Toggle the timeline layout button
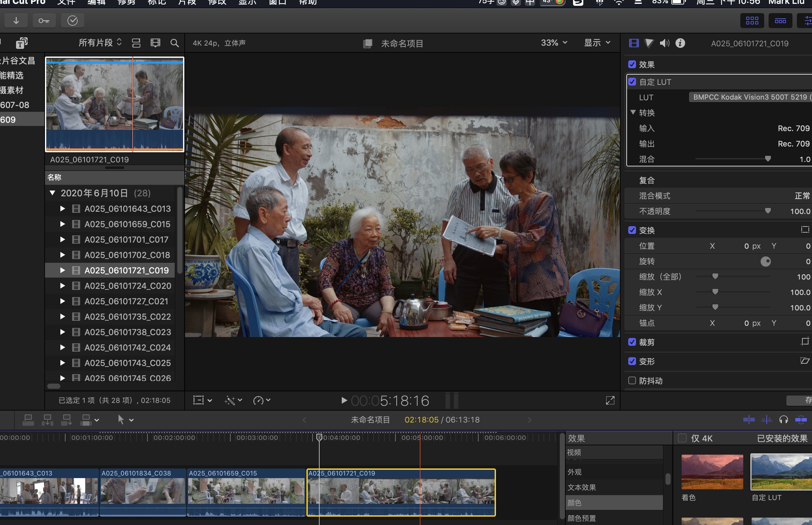The height and width of the screenshot is (525, 812). click(780, 21)
